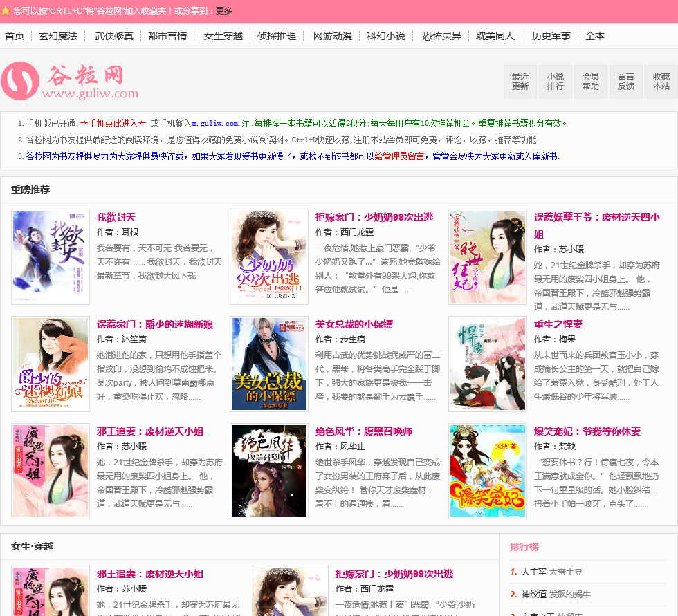Click the 会员帮助 button

(591, 82)
